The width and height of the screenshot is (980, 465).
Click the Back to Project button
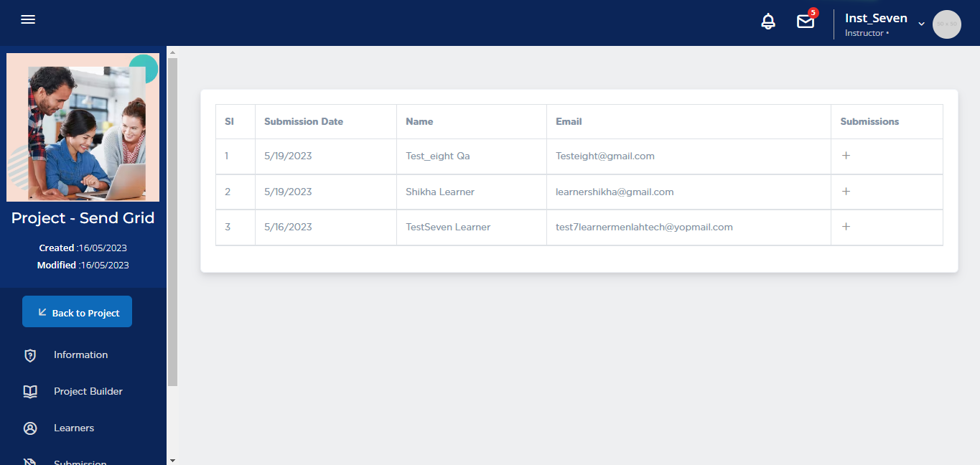[77, 312]
